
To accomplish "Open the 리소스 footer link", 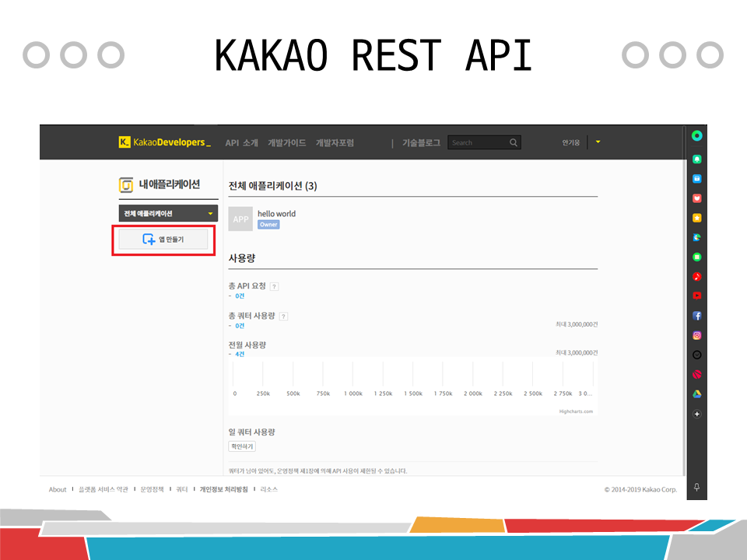I will pyautogui.click(x=268, y=489).
